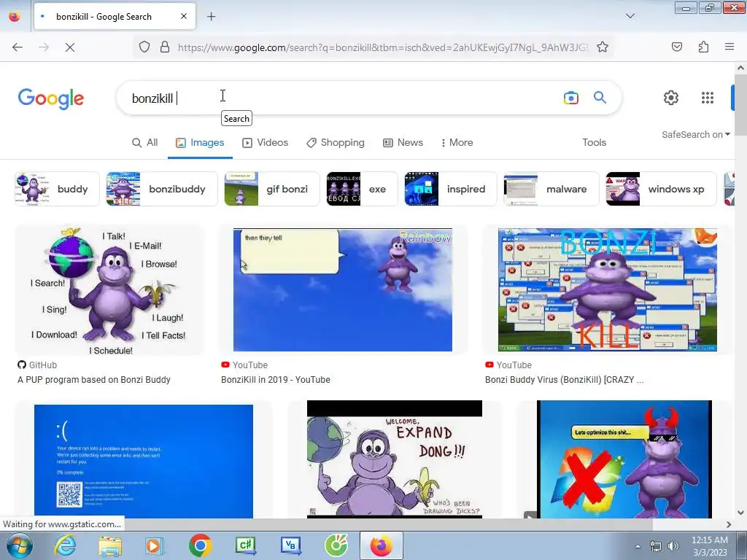List all tabs dropdown arrow
Screen dimensions: 747x560
point(630,16)
